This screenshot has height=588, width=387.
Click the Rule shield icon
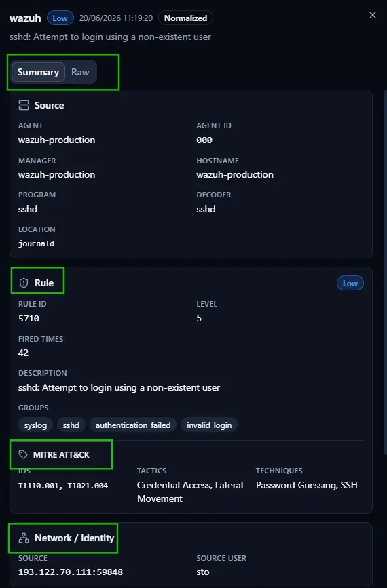tap(24, 283)
